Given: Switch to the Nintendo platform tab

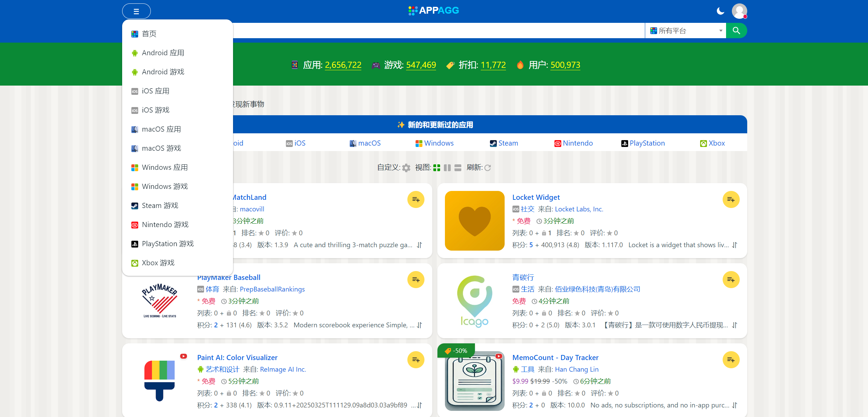Looking at the screenshot, I should [573, 143].
